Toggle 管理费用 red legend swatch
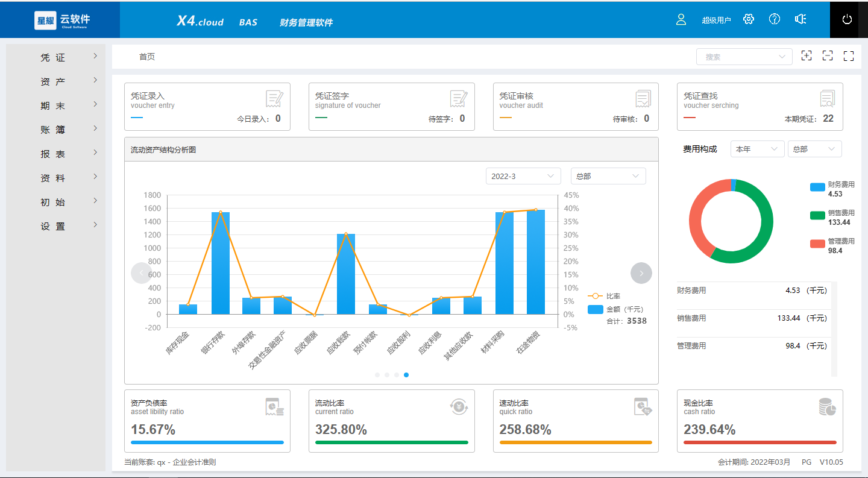 point(817,244)
